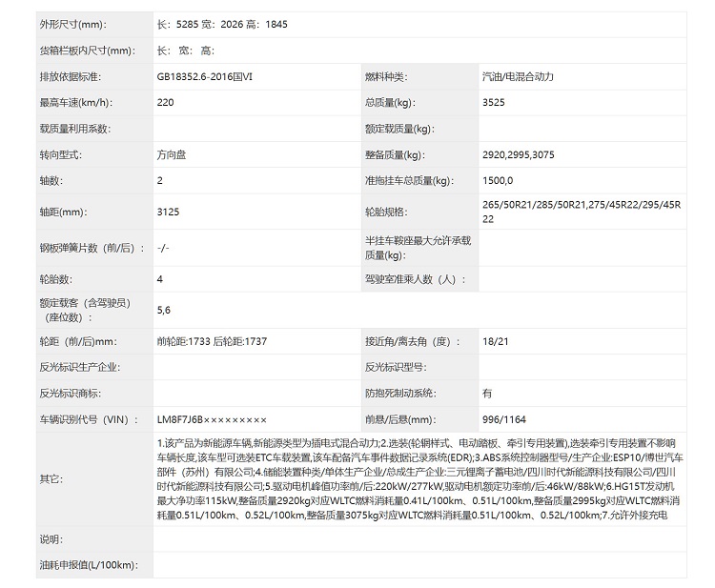
Task: Click the 载质量利用系数 label
Action: (x=75, y=129)
